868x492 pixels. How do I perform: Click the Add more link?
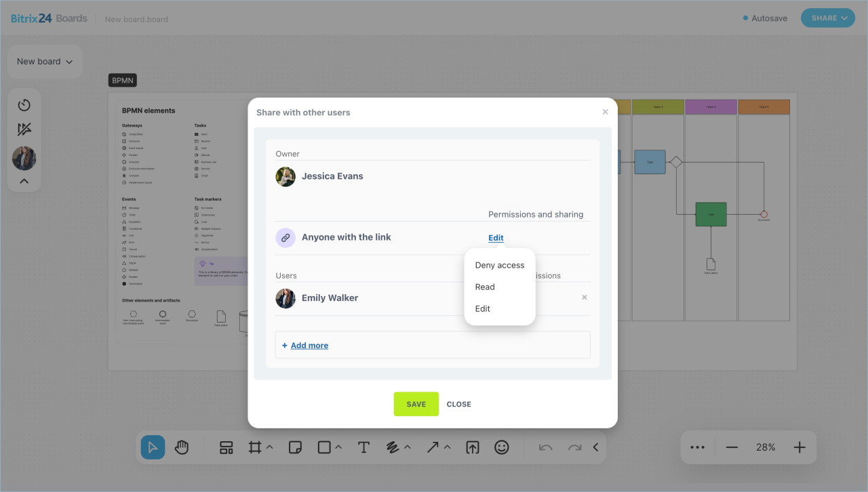pos(309,346)
